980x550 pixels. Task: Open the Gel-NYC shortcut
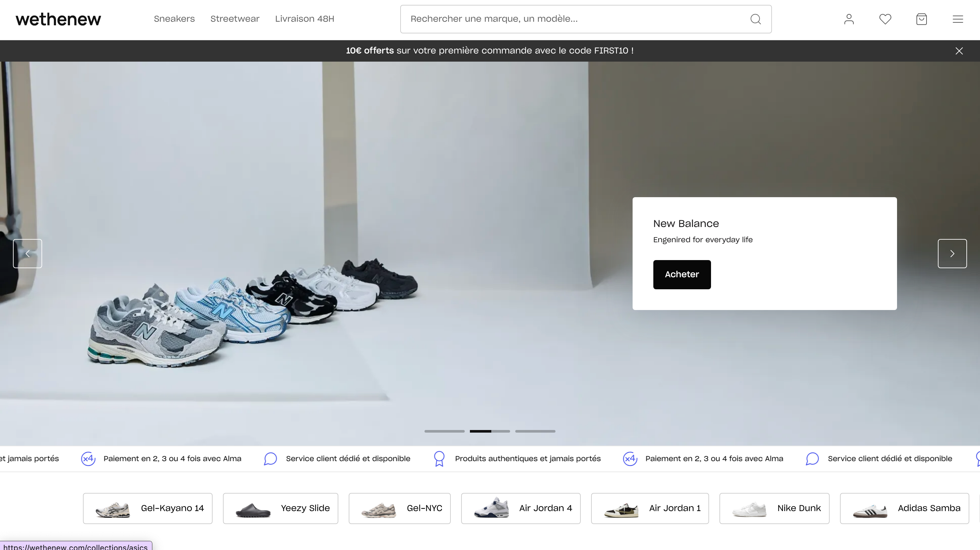pos(400,508)
